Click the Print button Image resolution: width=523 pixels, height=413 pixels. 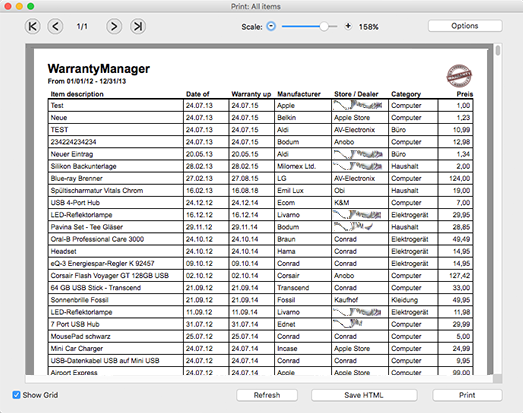(x=467, y=395)
